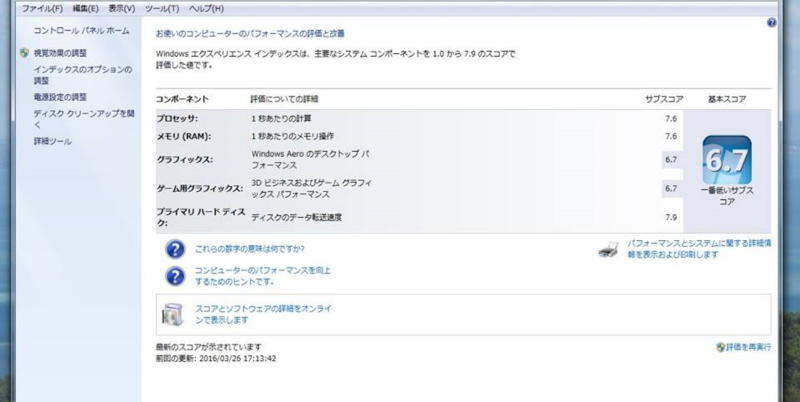Viewport: 800px width, 402px height.
Task: Select the プライマリ ハード ディスク row label
Action: click(x=201, y=217)
